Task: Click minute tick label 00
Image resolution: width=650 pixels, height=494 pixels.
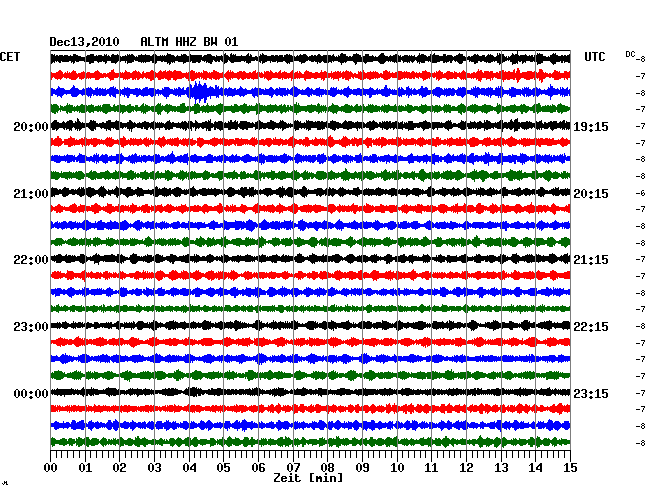Action: (x=51, y=468)
